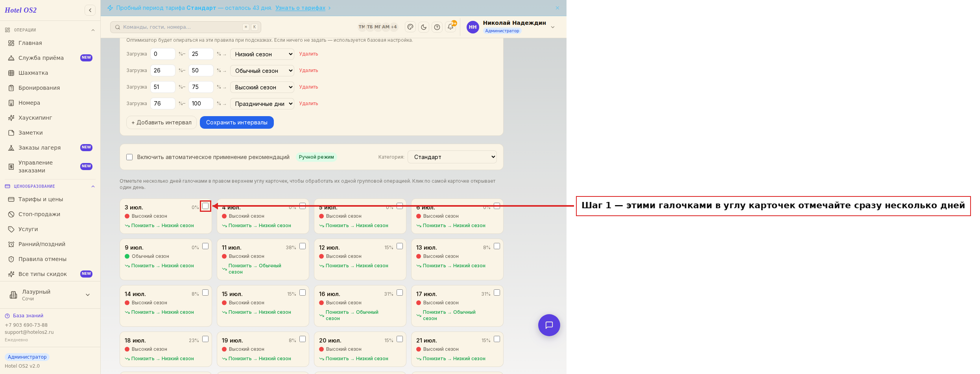Tick the checkbox on the 11 июл. card
This screenshot has width=980, height=374.
303,246
